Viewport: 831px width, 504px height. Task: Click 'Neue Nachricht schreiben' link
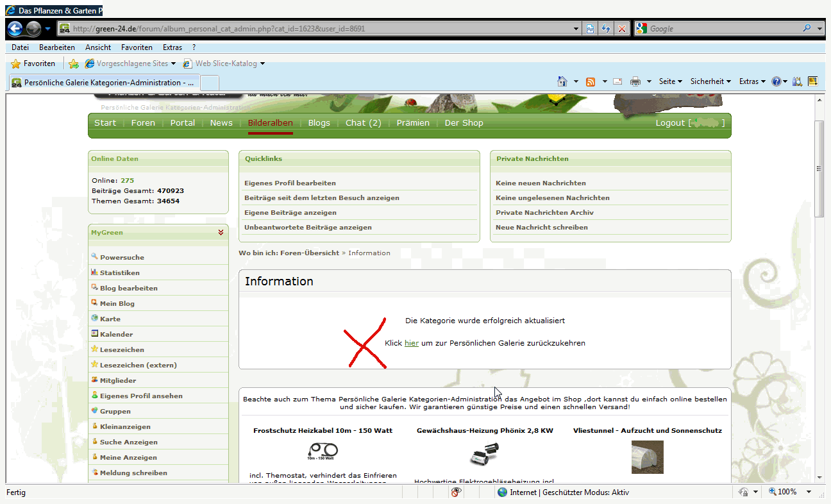pyautogui.click(x=541, y=228)
